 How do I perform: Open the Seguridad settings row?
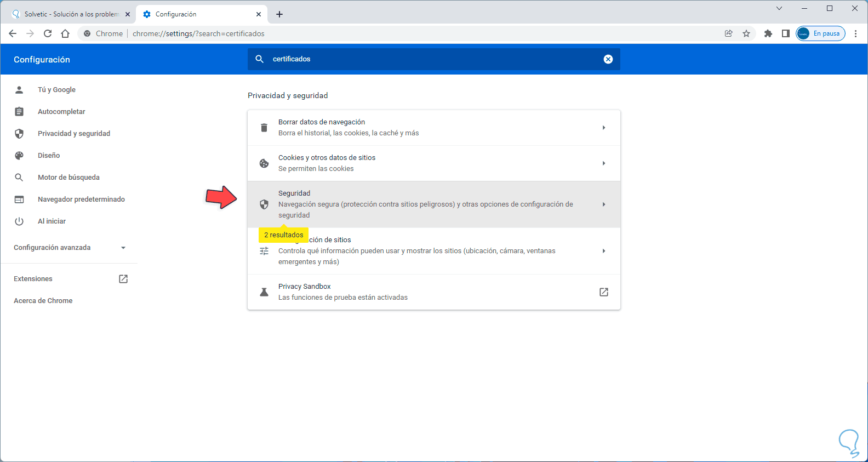click(433, 204)
